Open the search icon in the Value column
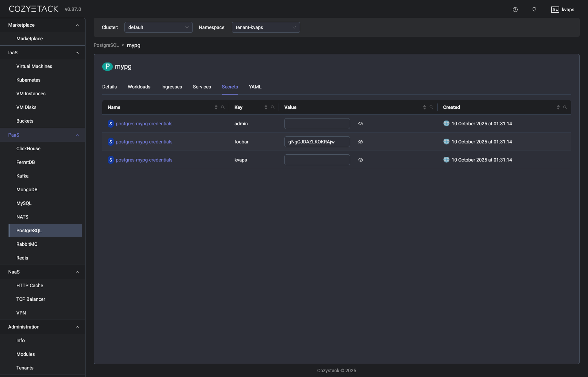The height and width of the screenshot is (377, 588). [x=432, y=107]
